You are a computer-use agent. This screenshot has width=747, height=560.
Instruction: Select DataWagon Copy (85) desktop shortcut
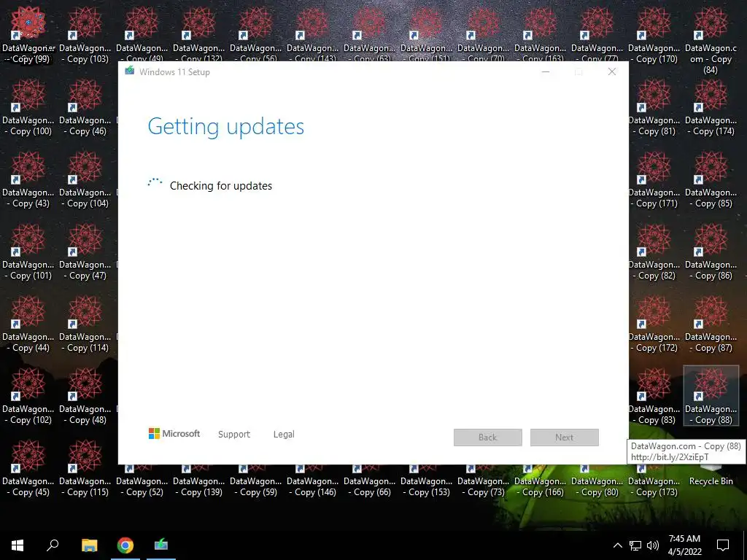point(711,179)
